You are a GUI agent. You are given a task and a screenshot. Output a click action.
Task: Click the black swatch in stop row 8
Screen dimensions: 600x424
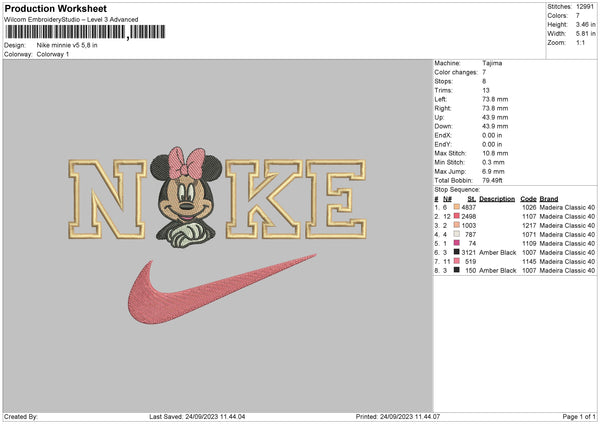coord(457,270)
